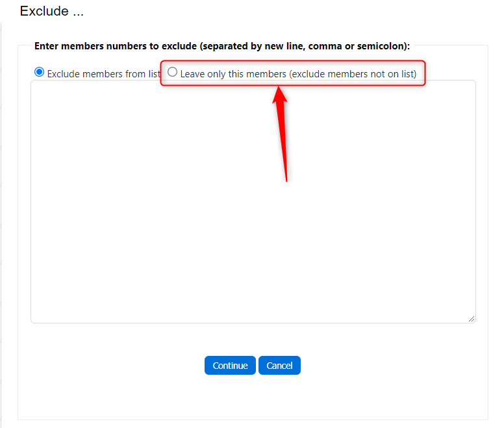Screen dimensions: 504x428
Task: Click the Cancel button
Action: click(279, 366)
